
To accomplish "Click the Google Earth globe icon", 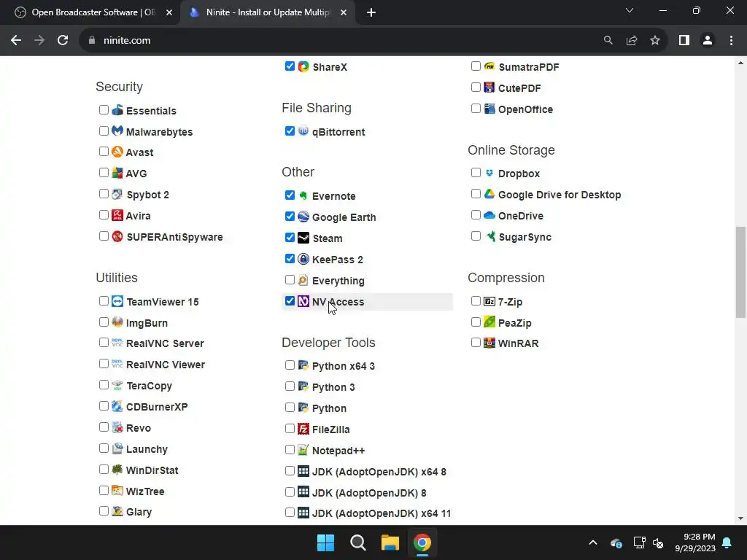I will [x=303, y=217].
